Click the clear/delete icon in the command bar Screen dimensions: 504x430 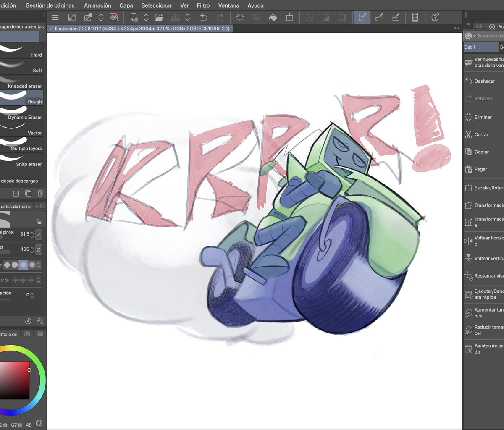(240, 17)
